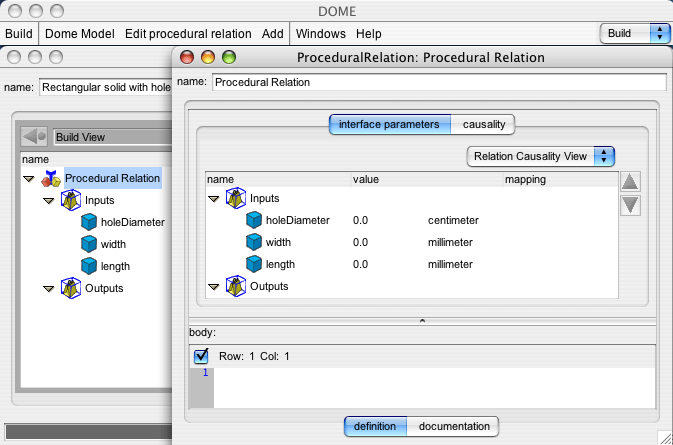Viewport: 673px width, 445px height.
Task: Open the Dome Model menu
Action: point(80,33)
